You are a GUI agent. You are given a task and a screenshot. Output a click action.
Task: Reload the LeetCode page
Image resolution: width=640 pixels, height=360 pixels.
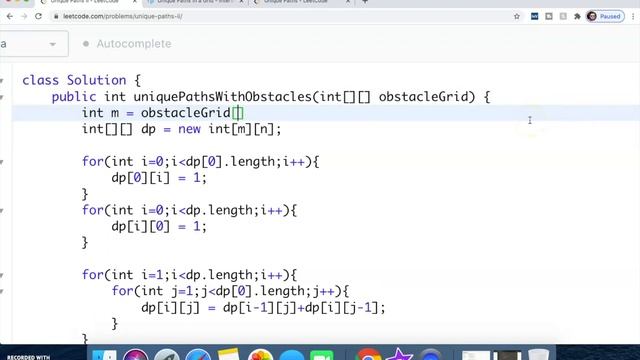[38, 16]
